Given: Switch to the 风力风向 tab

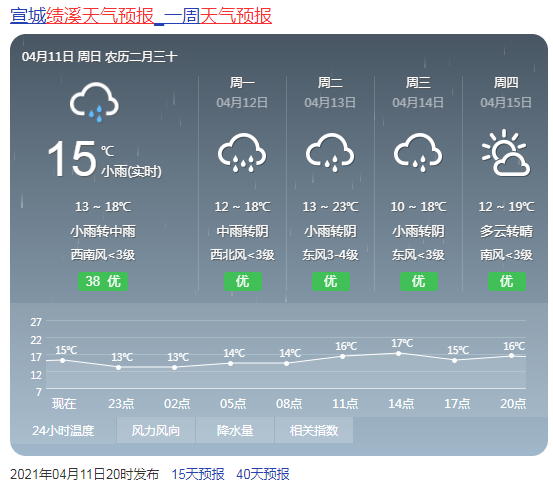Looking at the screenshot, I should pyautogui.click(x=156, y=430).
